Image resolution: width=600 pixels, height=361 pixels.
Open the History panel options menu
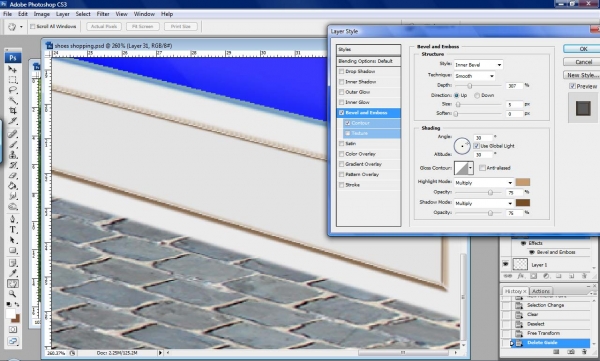pos(592,293)
